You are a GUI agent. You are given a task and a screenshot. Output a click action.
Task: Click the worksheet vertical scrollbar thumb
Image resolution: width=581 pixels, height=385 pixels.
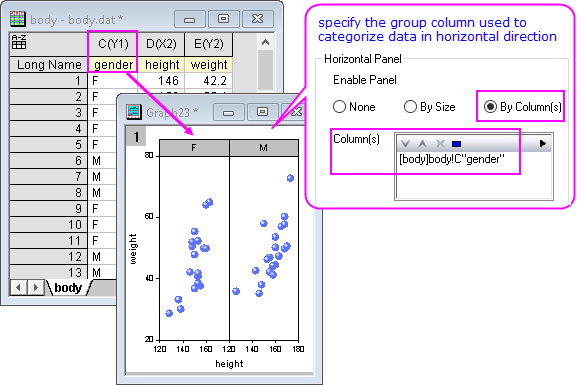265,70
